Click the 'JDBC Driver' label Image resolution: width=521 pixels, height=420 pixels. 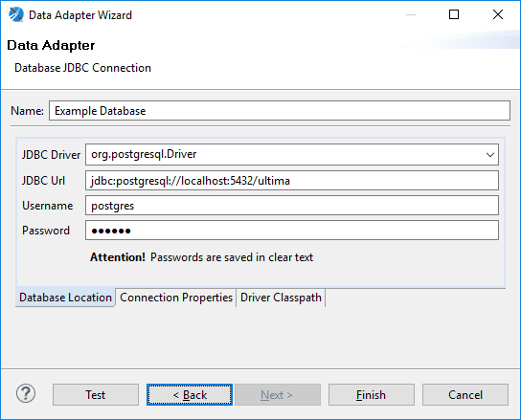pyautogui.click(x=51, y=155)
